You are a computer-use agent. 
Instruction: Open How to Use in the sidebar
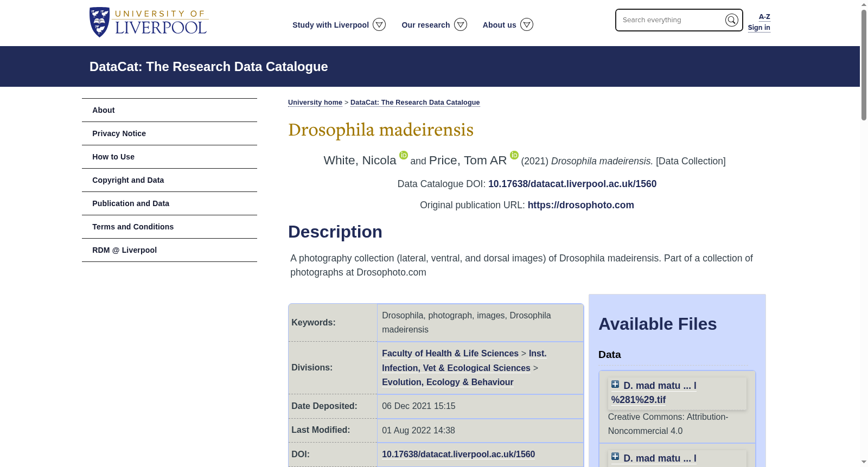point(169,157)
